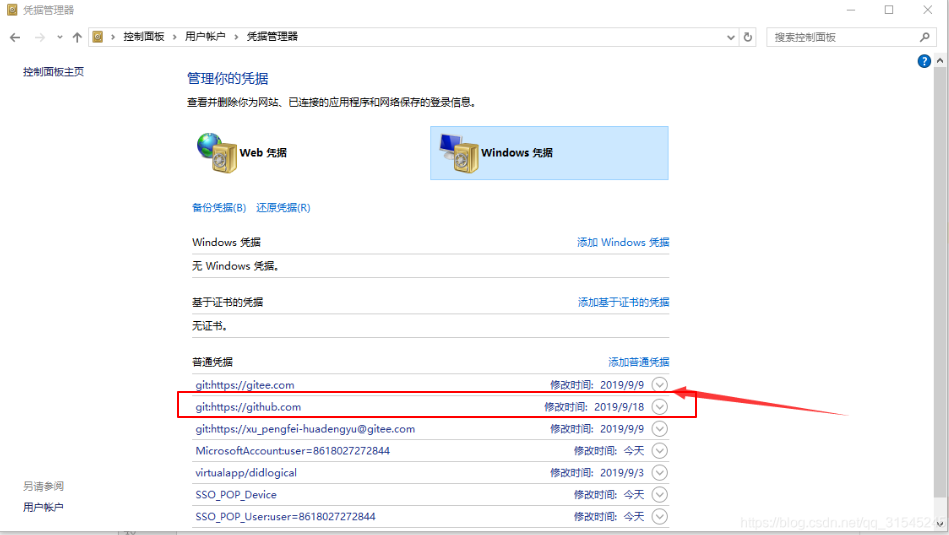949x535 pixels.
Task: Go up one folder level
Action: click(x=77, y=38)
